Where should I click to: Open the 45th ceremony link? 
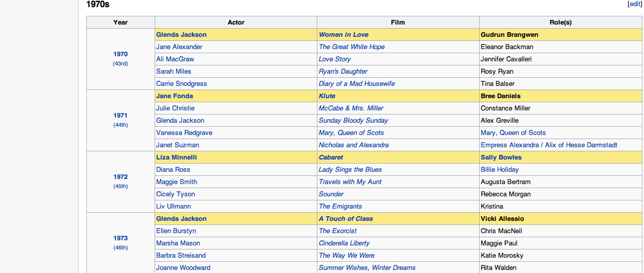tap(120, 186)
